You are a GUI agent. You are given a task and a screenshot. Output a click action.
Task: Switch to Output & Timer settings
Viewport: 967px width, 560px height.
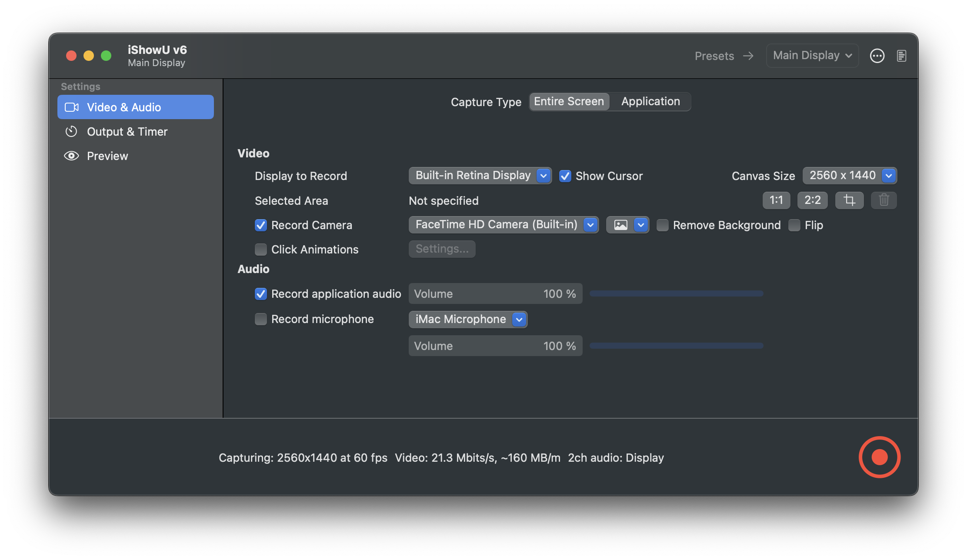136,131
